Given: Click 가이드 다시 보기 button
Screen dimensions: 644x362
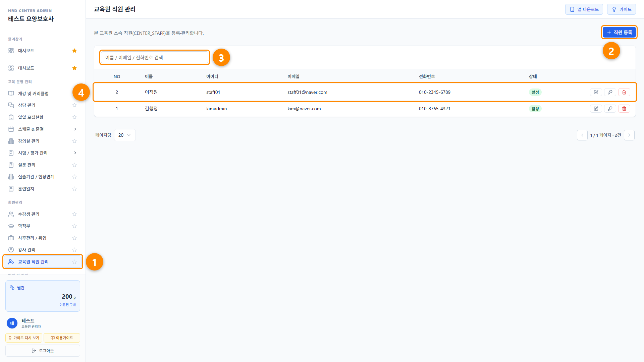Looking at the screenshot, I should (24, 338).
